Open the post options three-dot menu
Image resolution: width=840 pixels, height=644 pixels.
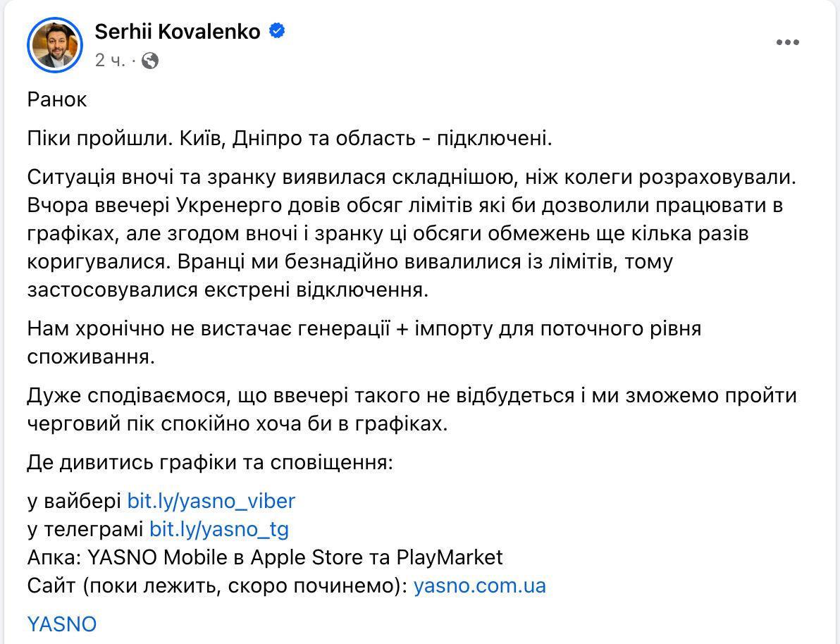tap(788, 43)
